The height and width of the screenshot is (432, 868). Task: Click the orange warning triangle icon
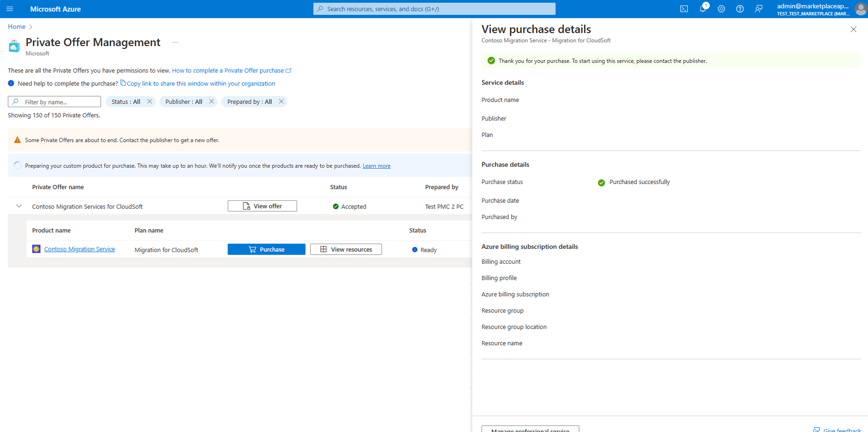click(x=17, y=140)
